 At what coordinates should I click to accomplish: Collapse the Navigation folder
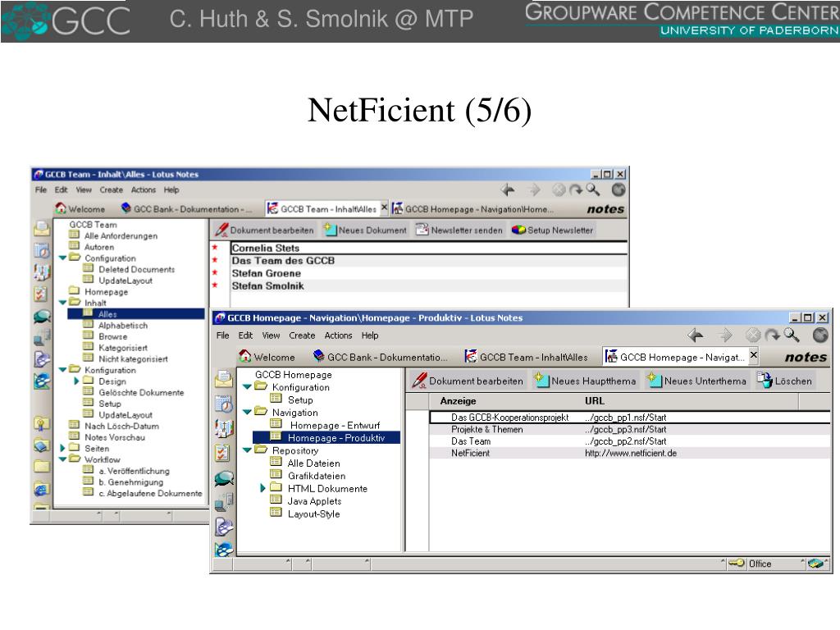(247, 413)
